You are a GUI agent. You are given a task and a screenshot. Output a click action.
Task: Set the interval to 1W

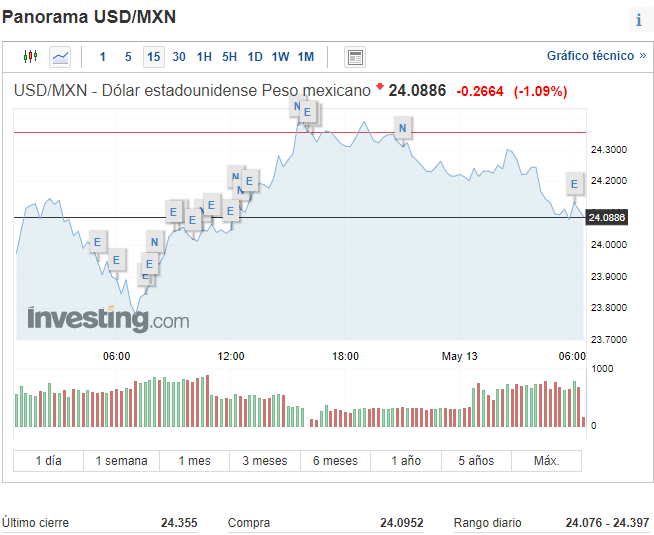280,57
